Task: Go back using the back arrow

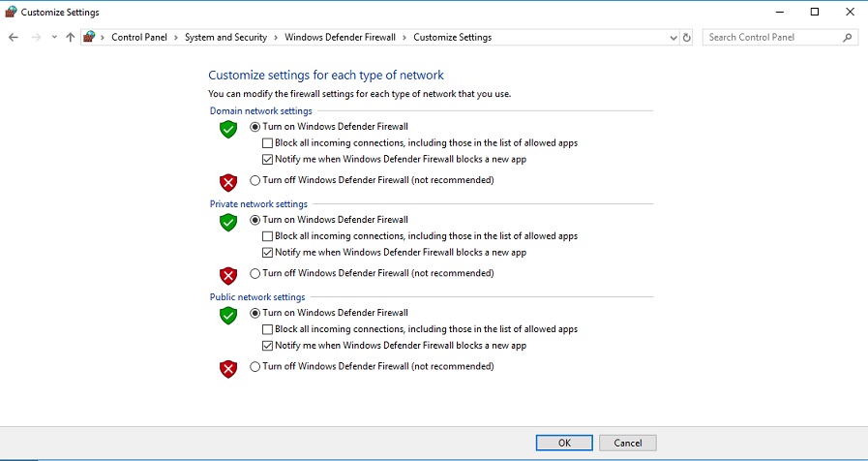Action: tap(14, 37)
